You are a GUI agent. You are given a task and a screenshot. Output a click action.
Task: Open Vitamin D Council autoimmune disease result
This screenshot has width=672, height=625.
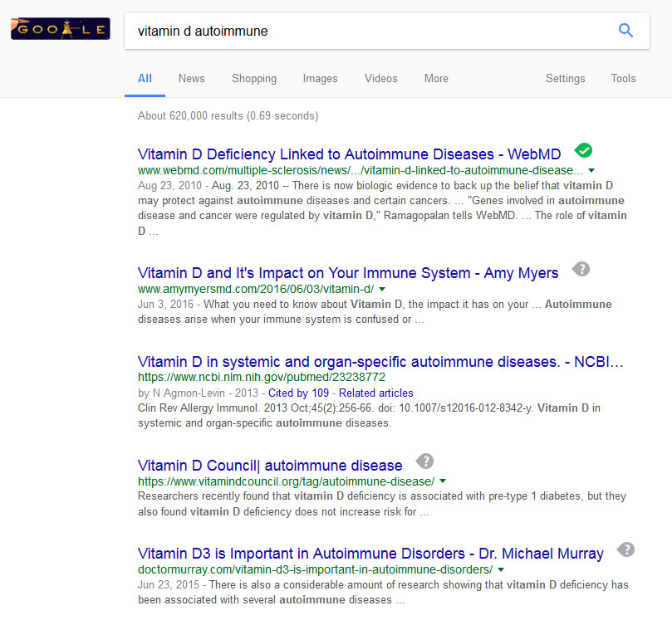(x=270, y=465)
